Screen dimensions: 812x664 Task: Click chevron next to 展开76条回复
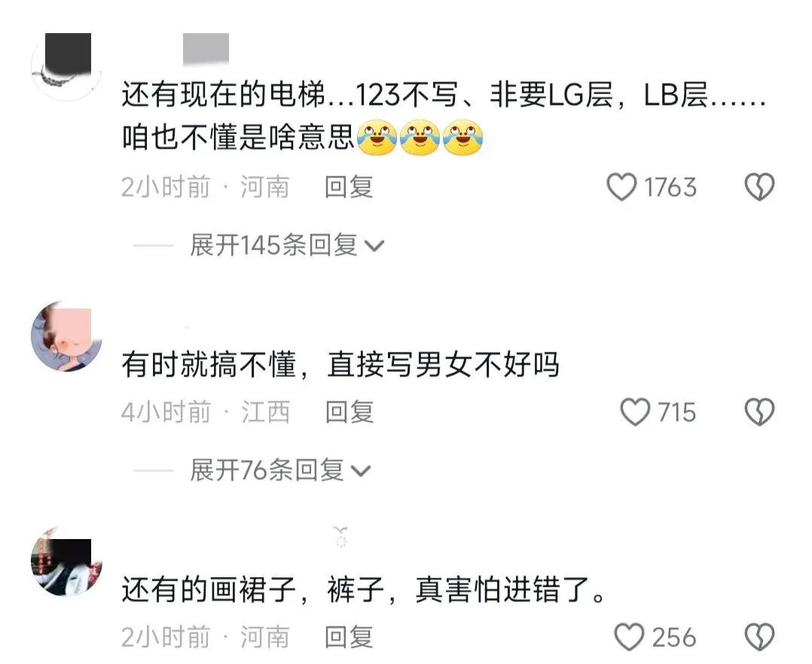click(361, 471)
